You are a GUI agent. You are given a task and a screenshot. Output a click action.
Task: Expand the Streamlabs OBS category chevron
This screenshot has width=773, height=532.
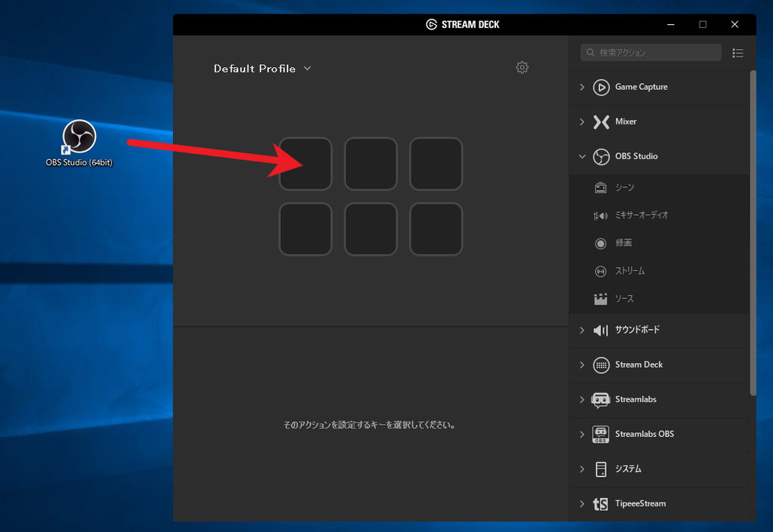click(x=582, y=435)
